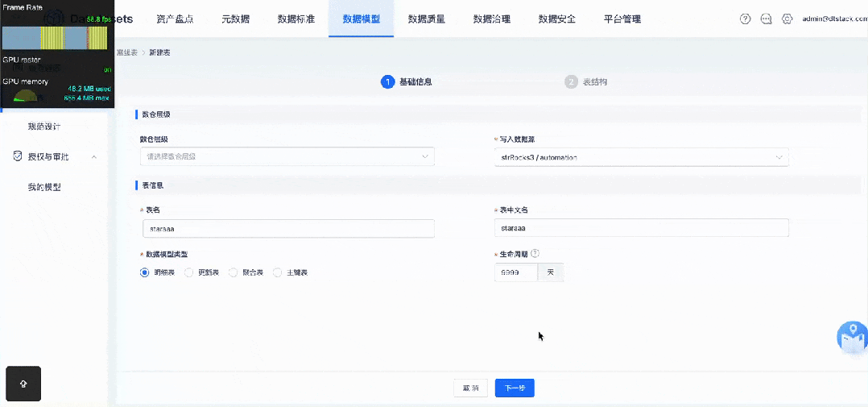Open the 数仓层级 dropdown
The height and width of the screenshot is (407, 868).
(x=287, y=156)
